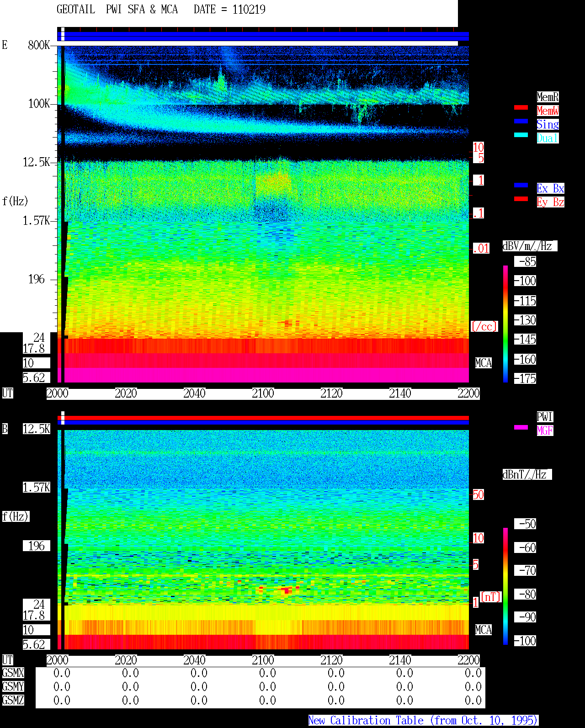
Task: Click the 'Ex Bx' legend text
Action: pos(550,188)
